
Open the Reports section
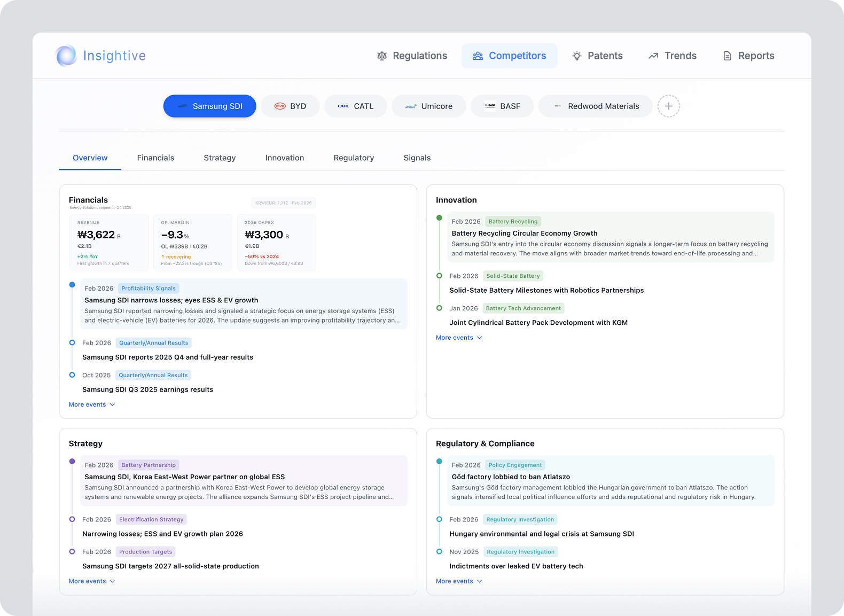pyautogui.click(x=748, y=56)
